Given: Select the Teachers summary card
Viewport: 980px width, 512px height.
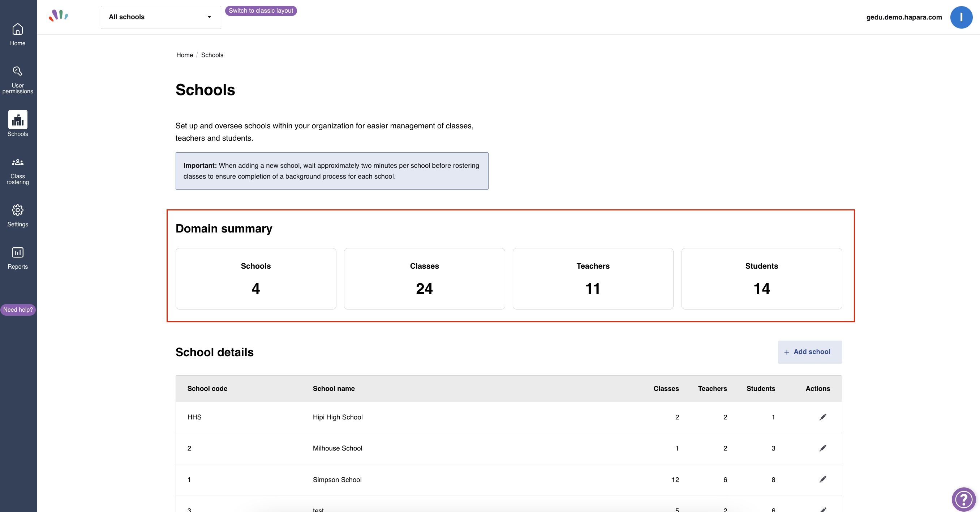Looking at the screenshot, I should point(593,279).
